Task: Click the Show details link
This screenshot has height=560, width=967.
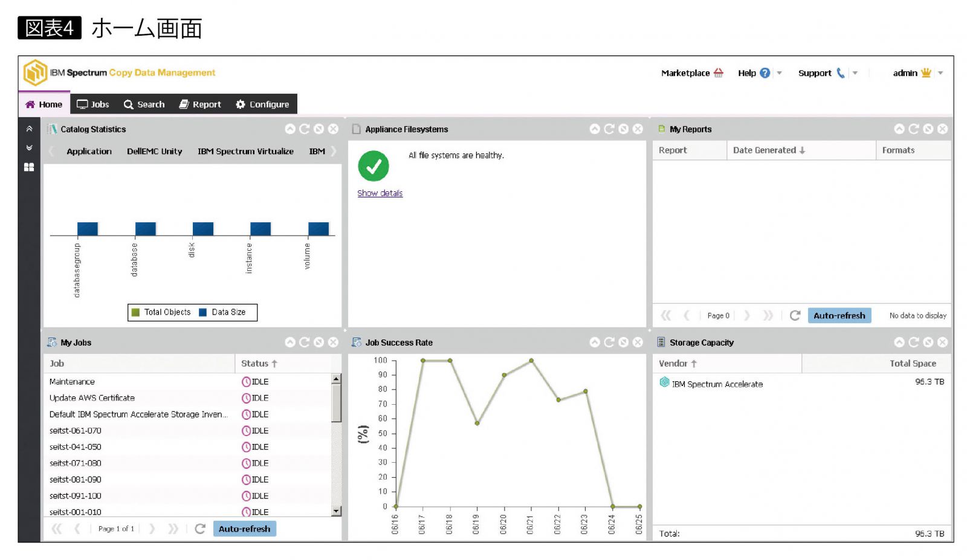Action: pos(380,193)
